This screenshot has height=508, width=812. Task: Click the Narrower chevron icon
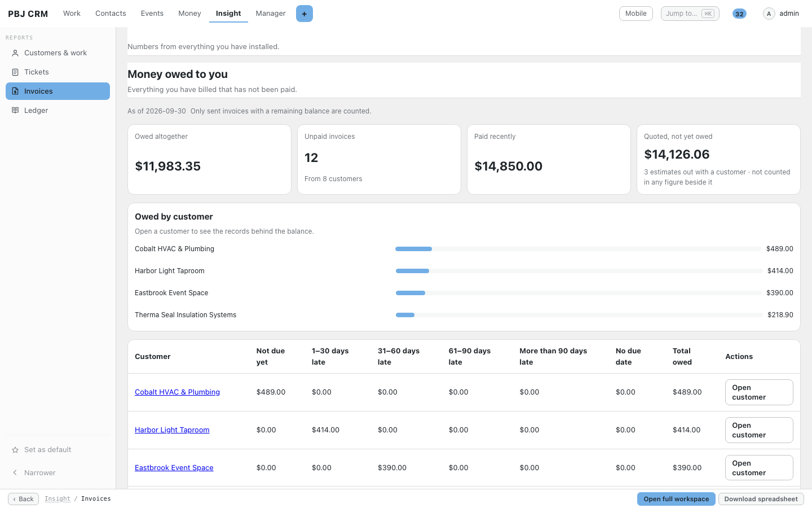pos(15,473)
